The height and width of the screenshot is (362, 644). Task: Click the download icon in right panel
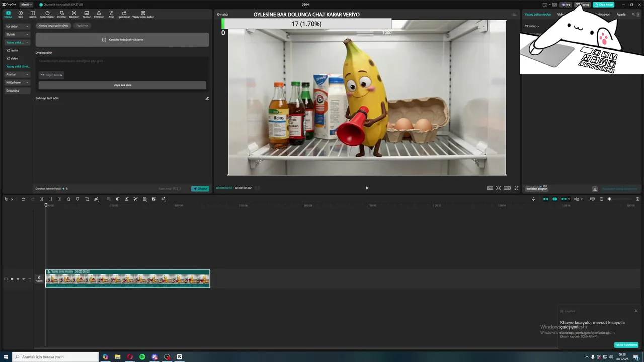point(595,189)
